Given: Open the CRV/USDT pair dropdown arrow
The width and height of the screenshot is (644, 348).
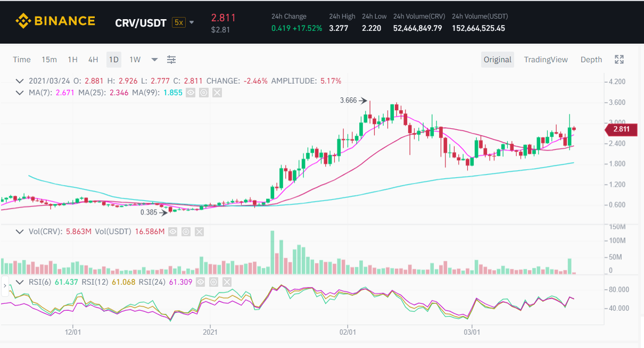Looking at the screenshot, I should tap(192, 22).
